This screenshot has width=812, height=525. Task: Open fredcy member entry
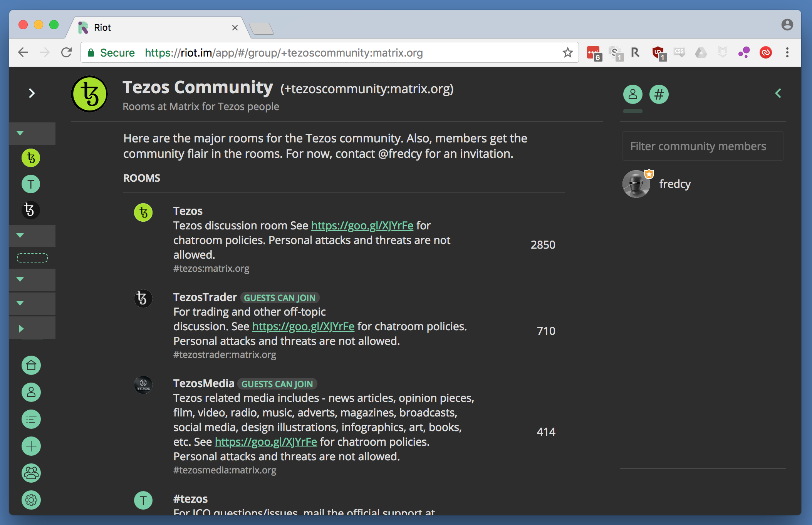(x=675, y=184)
